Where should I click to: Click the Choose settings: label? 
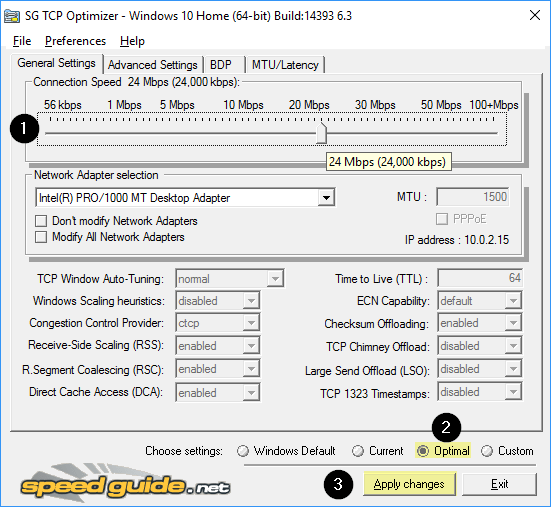click(x=184, y=451)
